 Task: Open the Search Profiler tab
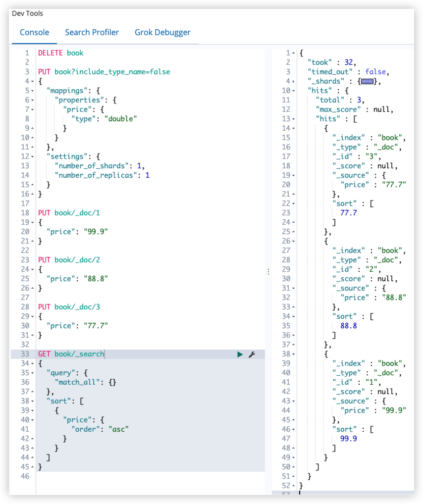tap(92, 33)
